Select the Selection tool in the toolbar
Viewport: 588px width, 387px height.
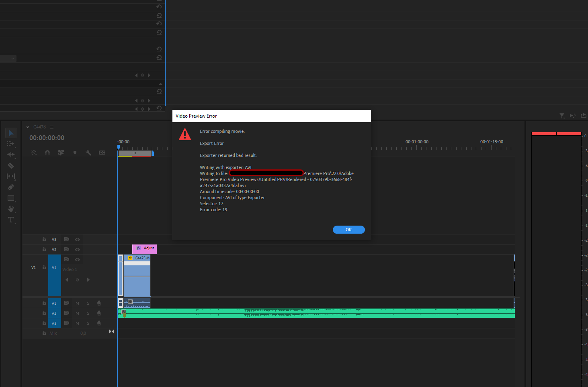[x=11, y=132]
